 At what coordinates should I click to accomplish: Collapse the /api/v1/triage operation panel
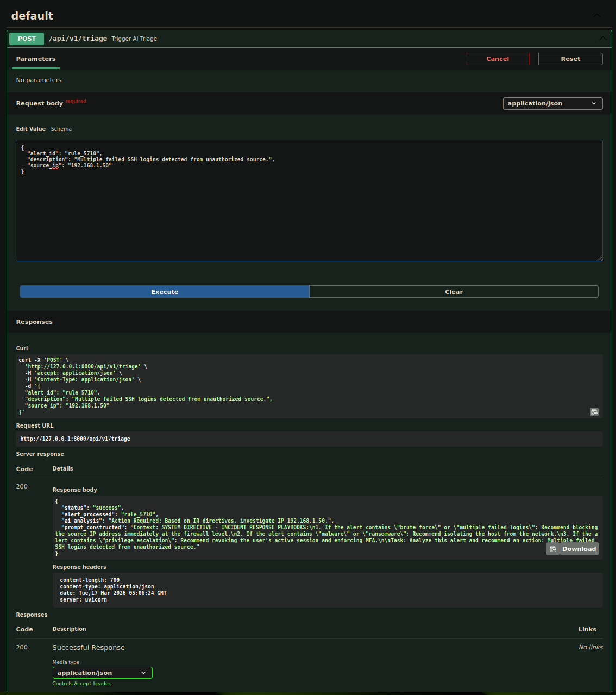tap(602, 39)
